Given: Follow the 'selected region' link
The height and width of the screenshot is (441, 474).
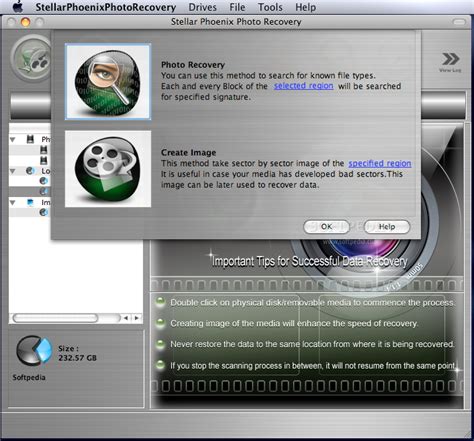Looking at the screenshot, I should click(303, 86).
